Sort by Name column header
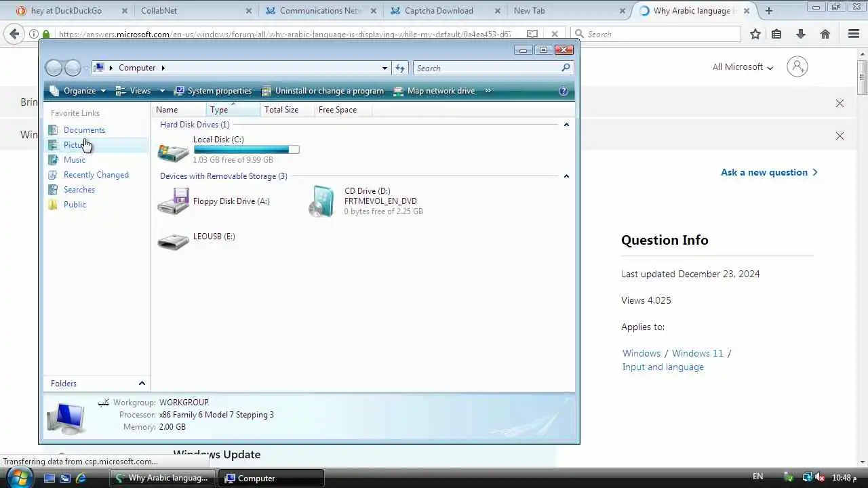The width and height of the screenshot is (868, 488). [180, 110]
